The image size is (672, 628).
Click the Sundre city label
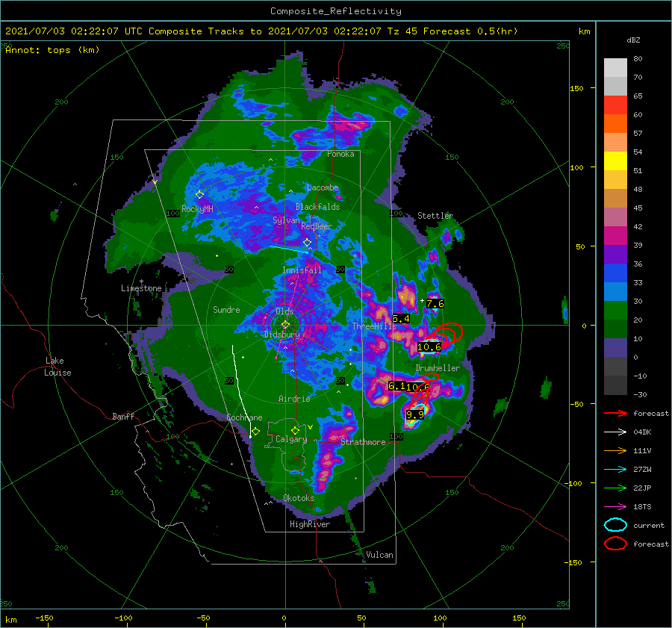pos(226,310)
